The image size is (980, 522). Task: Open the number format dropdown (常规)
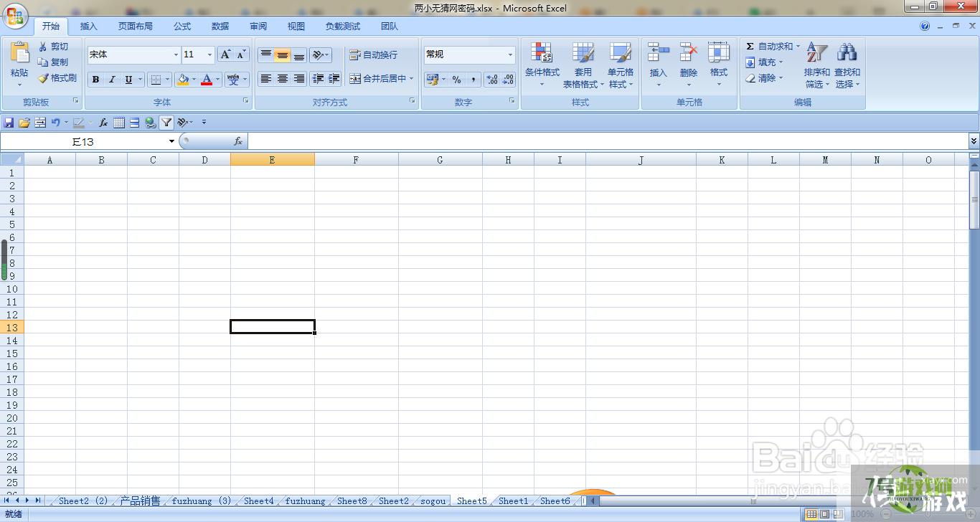(510, 54)
